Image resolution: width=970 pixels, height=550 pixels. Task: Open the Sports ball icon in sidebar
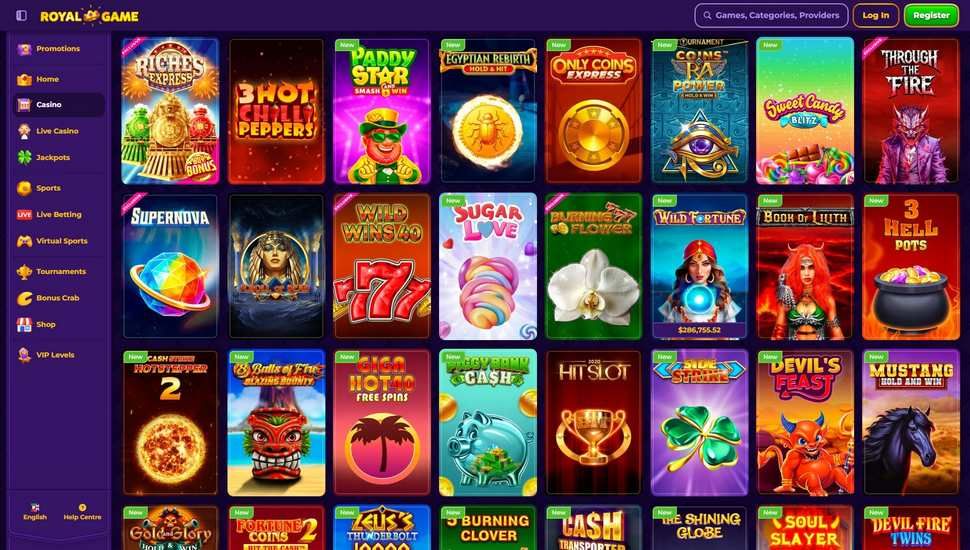[24, 188]
